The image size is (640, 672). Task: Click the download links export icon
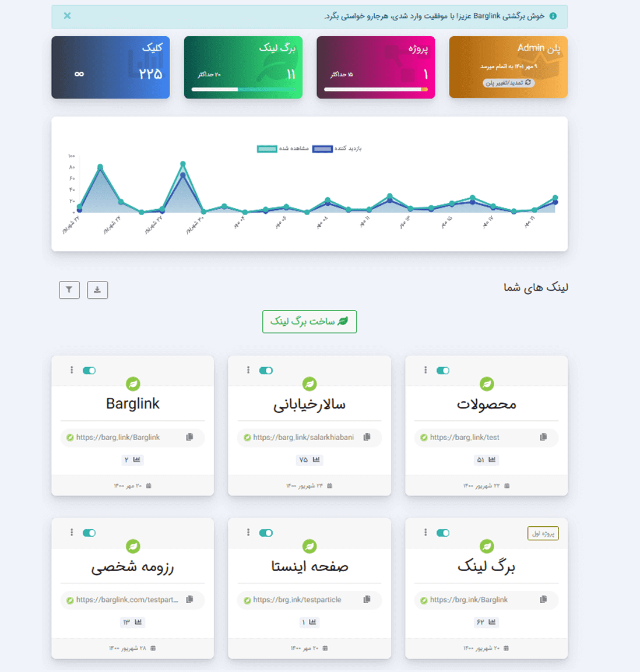[x=97, y=290]
